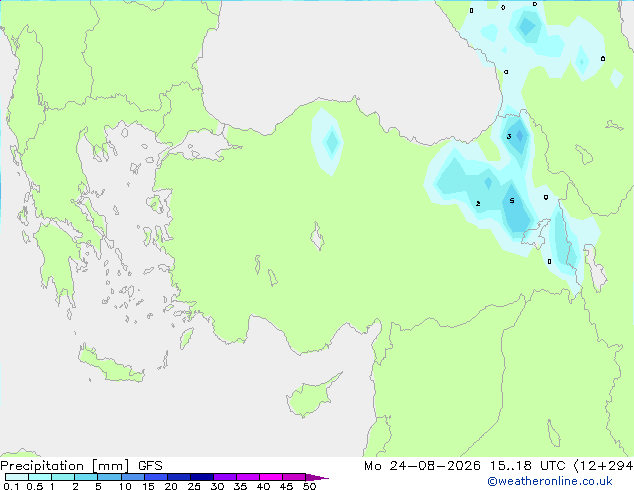Click the '40' legend scale value

click(x=263, y=486)
